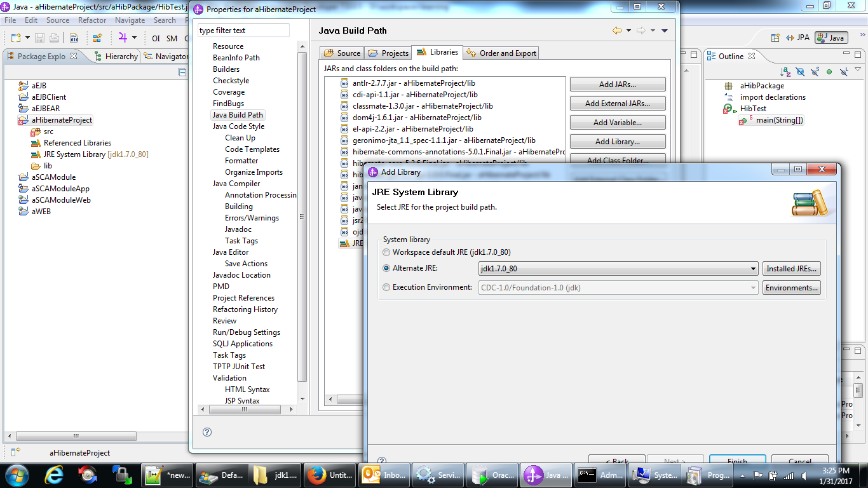The height and width of the screenshot is (488, 868).
Task: Select Java Compiler properties page
Action: (236, 184)
